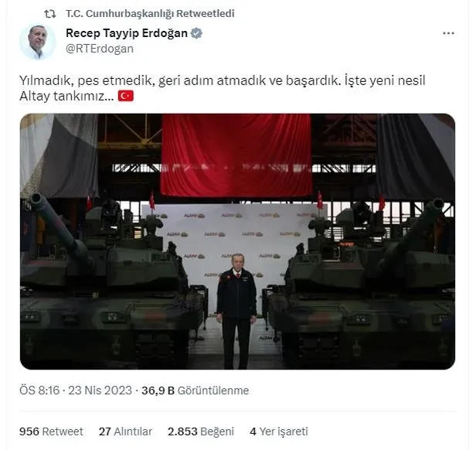Click the right tank in the photo
This screenshot has width=476, height=450.
pyautogui.click(x=360, y=281)
